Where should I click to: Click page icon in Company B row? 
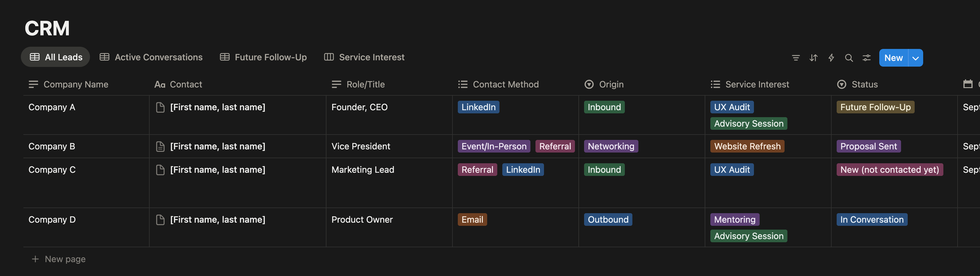(x=160, y=147)
